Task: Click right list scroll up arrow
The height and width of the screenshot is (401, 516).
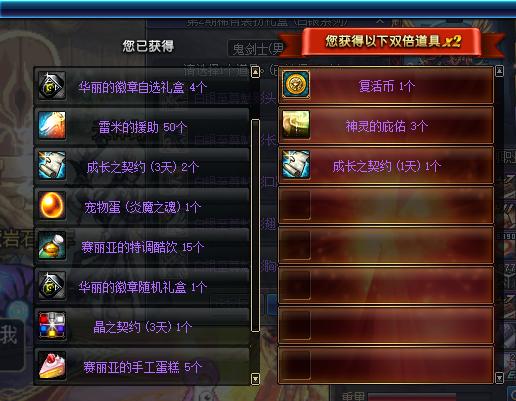Action: (499, 71)
